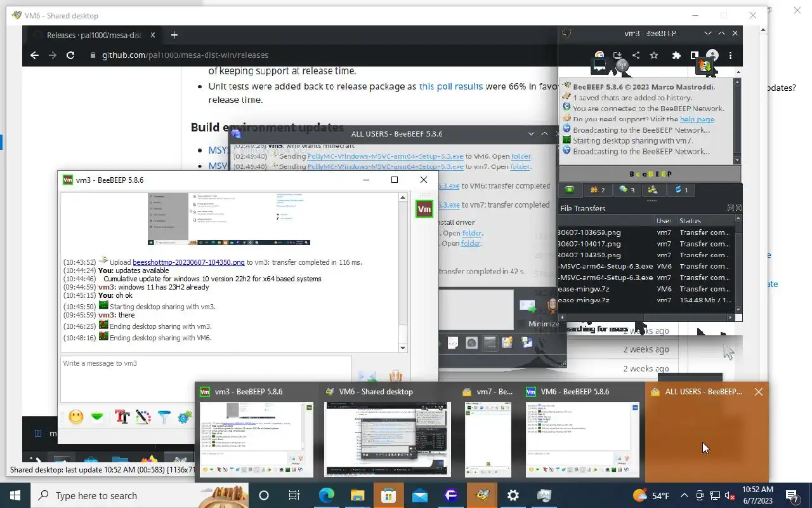Image resolution: width=812 pixels, height=508 pixels.
Task: Click the blue funnel filter icon
Action: 164,417
